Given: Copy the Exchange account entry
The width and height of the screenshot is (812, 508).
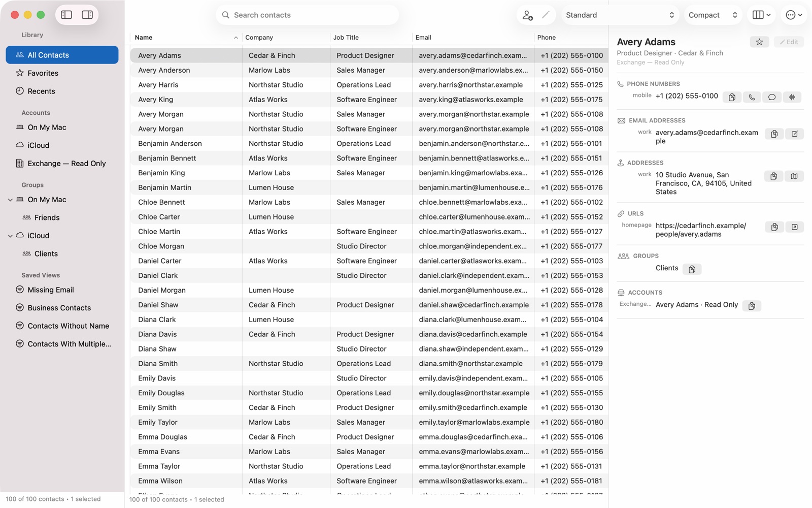Looking at the screenshot, I should [752, 306].
